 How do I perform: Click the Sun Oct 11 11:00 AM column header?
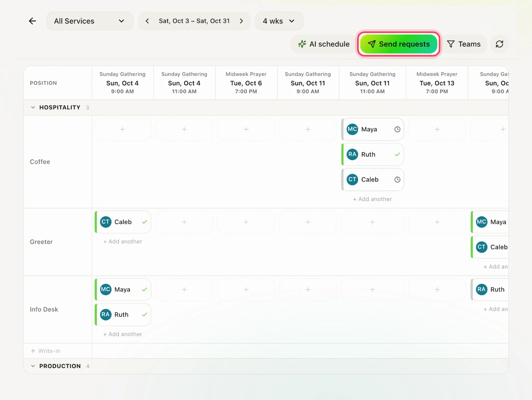click(x=372, y=83)
